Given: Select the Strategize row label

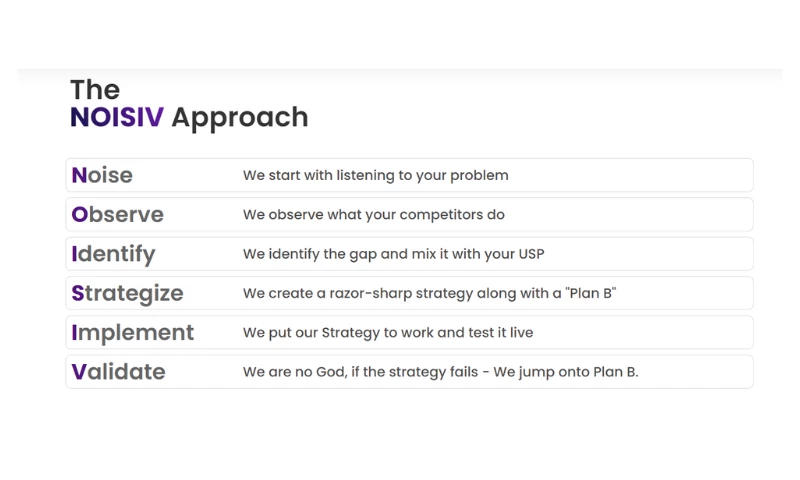Looking at the screenshot, I should 127,293.
